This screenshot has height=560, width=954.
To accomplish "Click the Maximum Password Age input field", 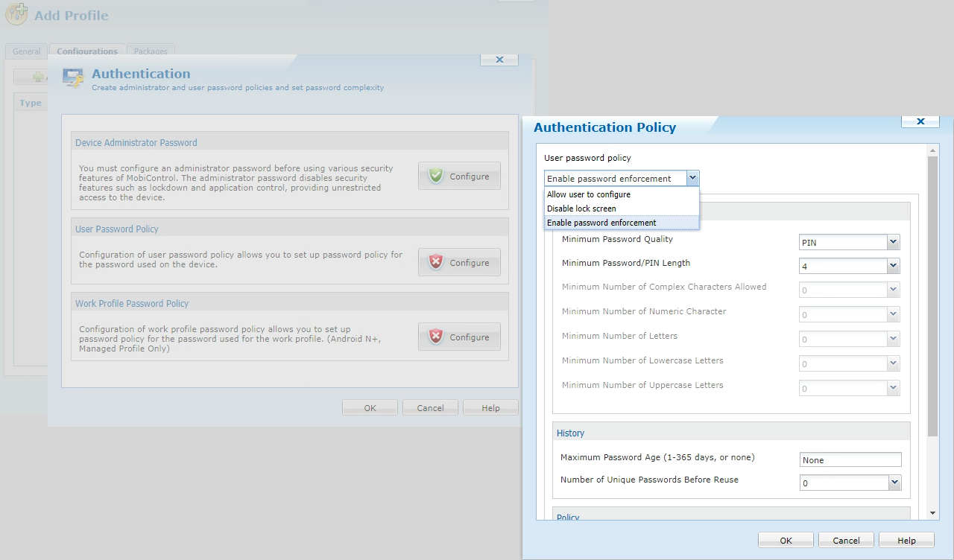I will point(850,460).
